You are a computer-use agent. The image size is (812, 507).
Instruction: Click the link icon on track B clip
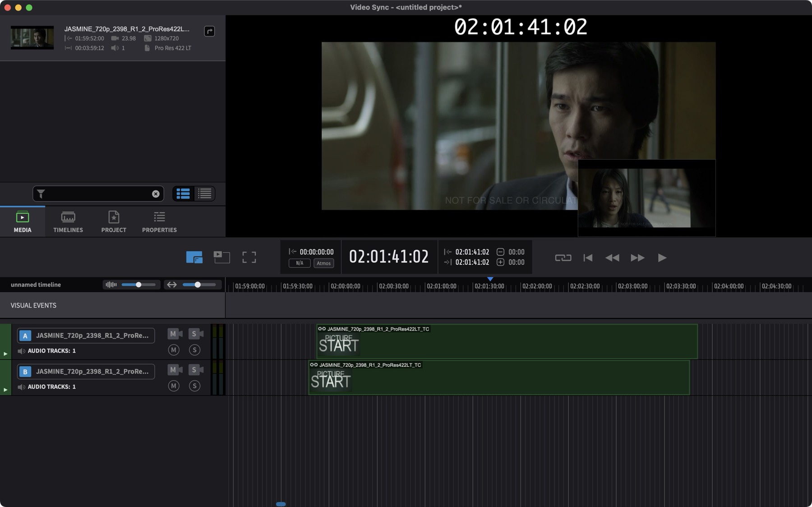click(314, 365)
